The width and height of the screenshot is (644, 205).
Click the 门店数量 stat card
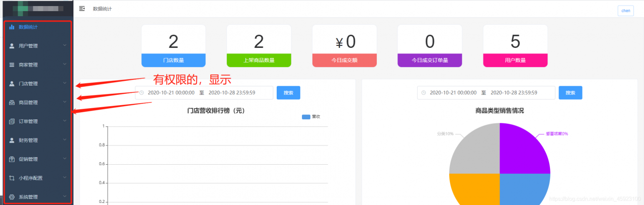point(174,46)
